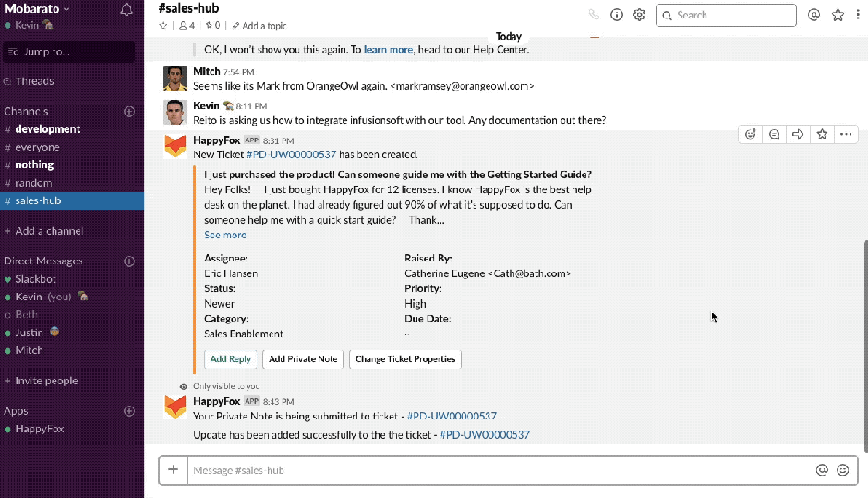This screenshot has width=868, height=498.
Task: Click HappyFox sender name at 8:31 PM
Action: click(216, 140)
